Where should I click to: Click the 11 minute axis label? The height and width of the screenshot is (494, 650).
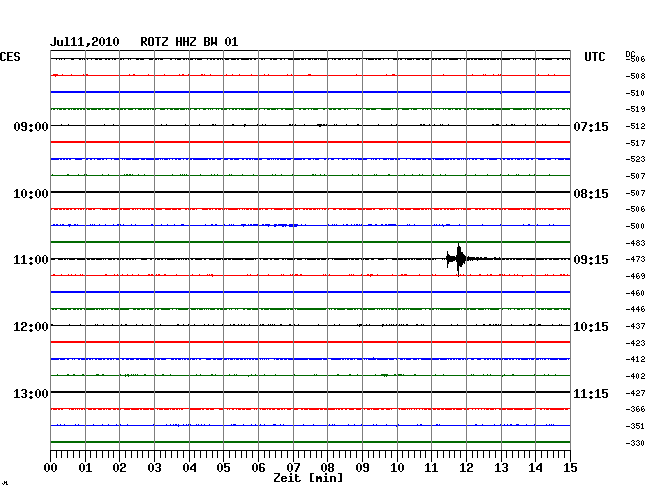(x=432, y=467)
